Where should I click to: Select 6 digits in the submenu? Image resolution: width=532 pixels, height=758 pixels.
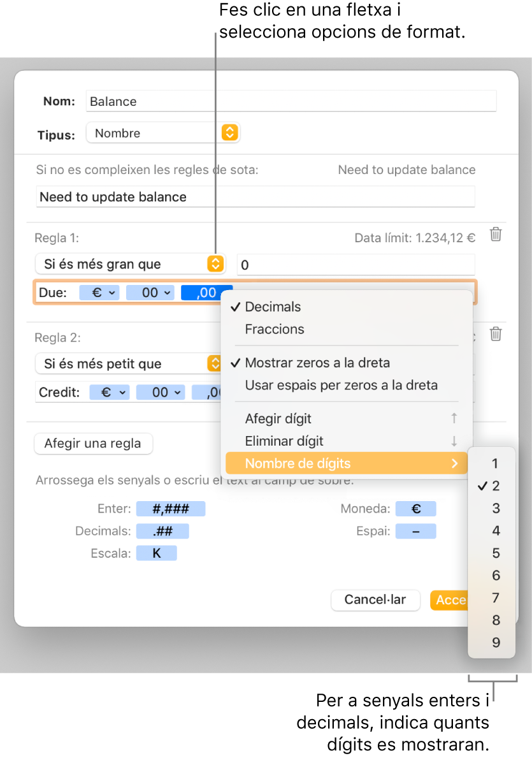click(x=492, y=575)
